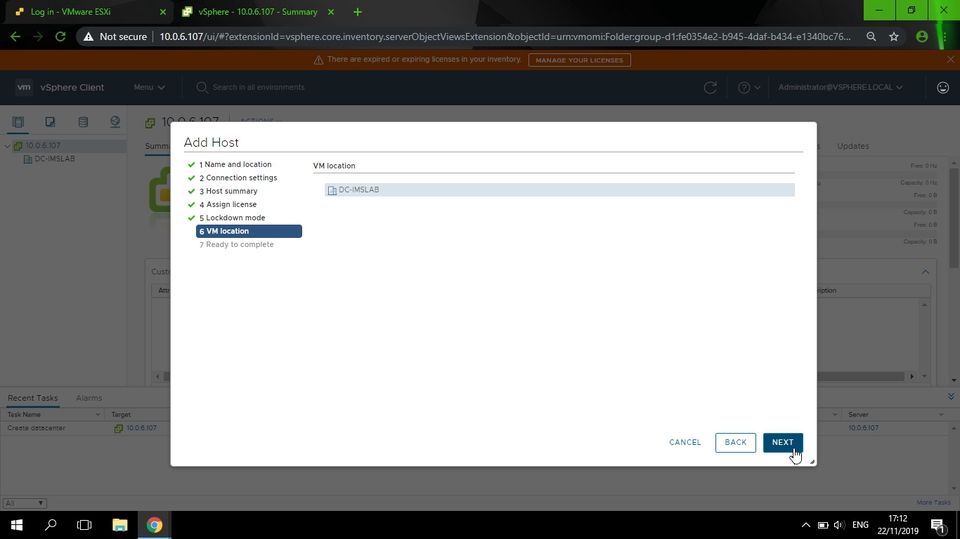The image size is (960, 539).
Task: Open Windows Task View
Action: pyautogui.click(x=84, y=525)
